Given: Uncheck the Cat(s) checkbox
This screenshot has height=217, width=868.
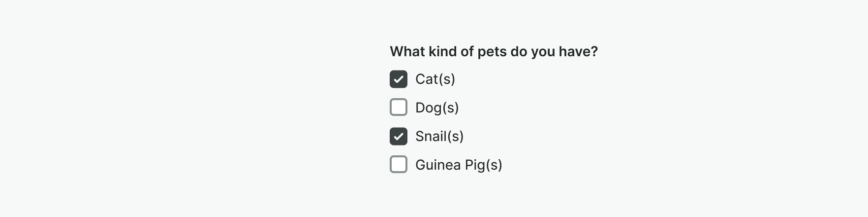Looking at the screenshot, I should 399,79.
